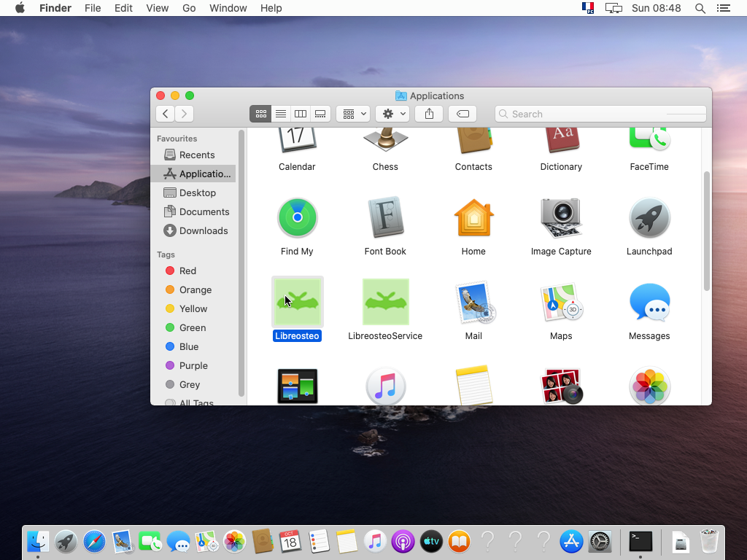
Task: Open Documents in the sidebar
Action: pyautogui.click(x=196, y=212)
